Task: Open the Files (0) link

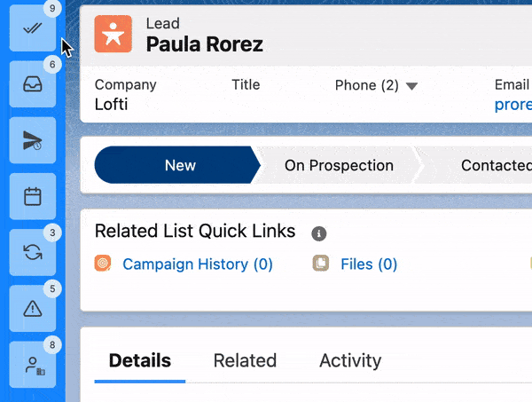Action: point(369,264)
